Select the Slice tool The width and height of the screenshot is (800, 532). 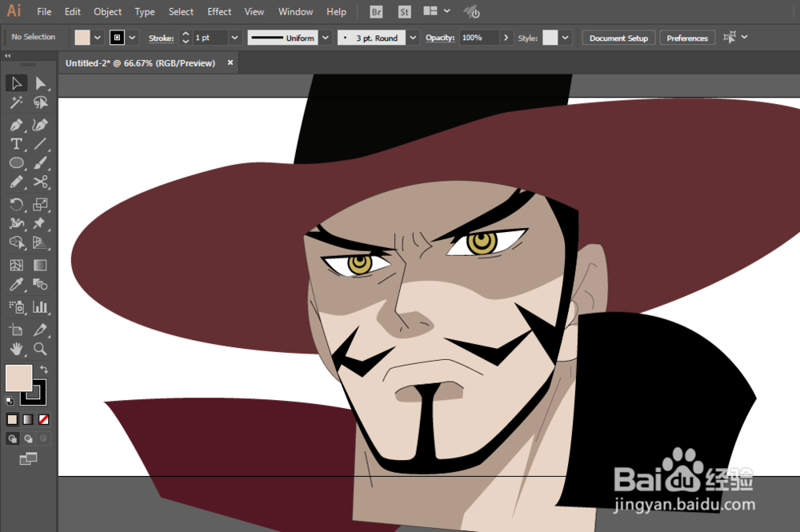tap(40, 330)
